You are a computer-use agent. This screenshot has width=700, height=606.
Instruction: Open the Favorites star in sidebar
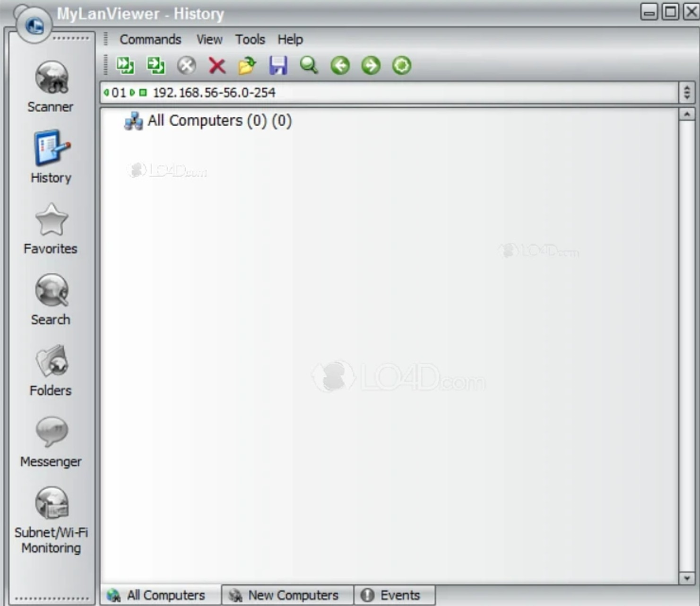coord(51,229)
